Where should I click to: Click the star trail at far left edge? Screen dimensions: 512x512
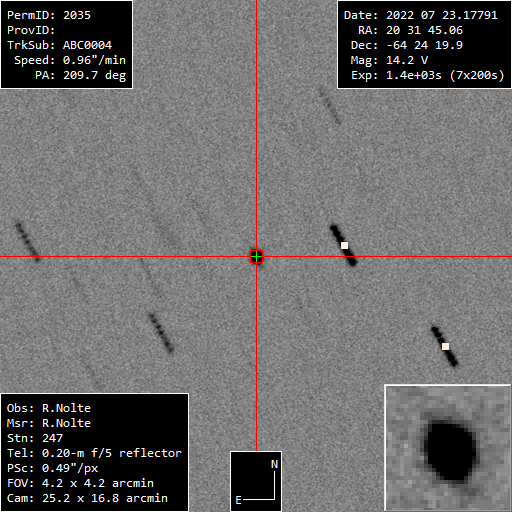[x=28, y=242]
